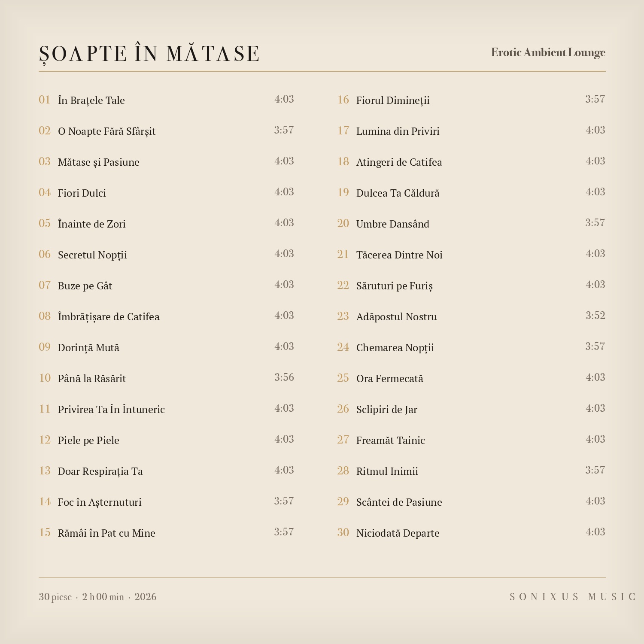Click the "Dorință Mută" title
Image resolution: width=644 pixels, height=644 pixels.
[x=88, y=347]
